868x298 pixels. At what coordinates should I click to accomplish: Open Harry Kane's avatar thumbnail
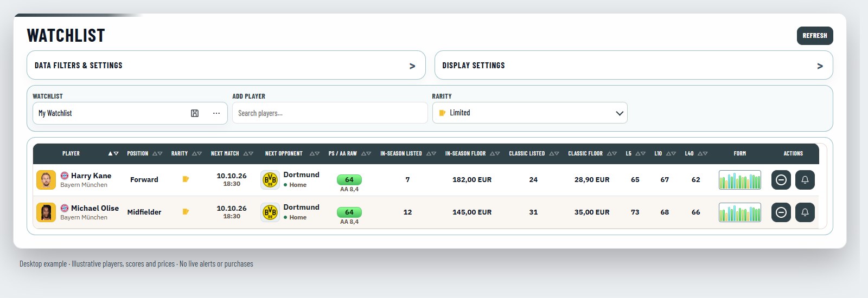tap(46, 180)
